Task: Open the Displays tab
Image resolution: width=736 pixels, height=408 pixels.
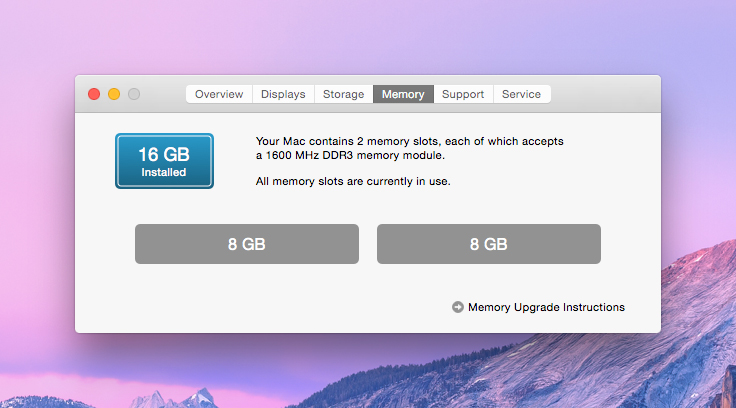Action: pyautogui.click(x=283, y=94)
